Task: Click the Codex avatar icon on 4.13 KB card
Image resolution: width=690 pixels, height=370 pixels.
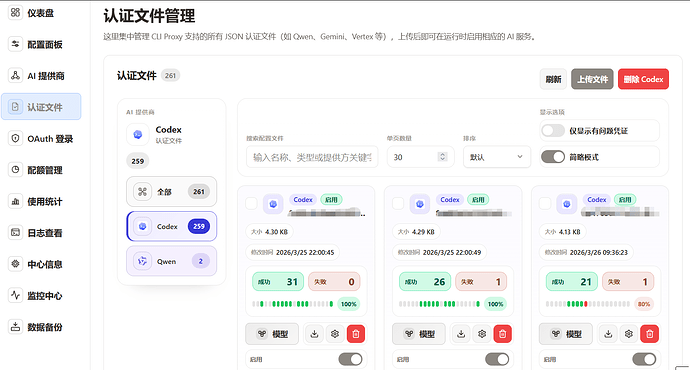Action: click(567, 204)
